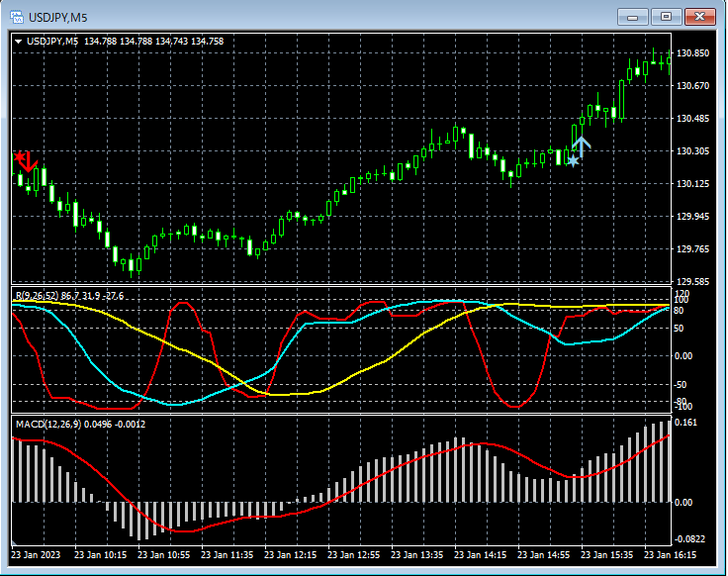This screenshot has height=576, width=728.
Task: Click the 23 Jan 10:15 time label
Action: 100,554
